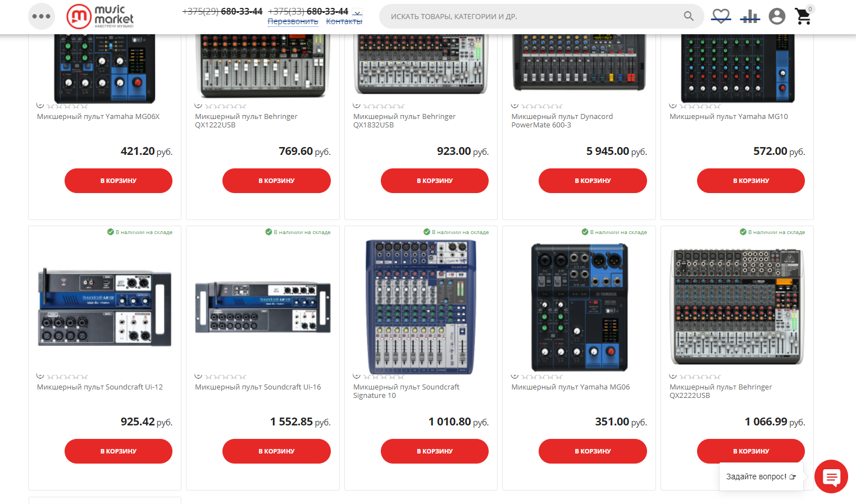
Task: Add Dynacord PowerMate 600-3 to cart
Action: tap(593, 181)
